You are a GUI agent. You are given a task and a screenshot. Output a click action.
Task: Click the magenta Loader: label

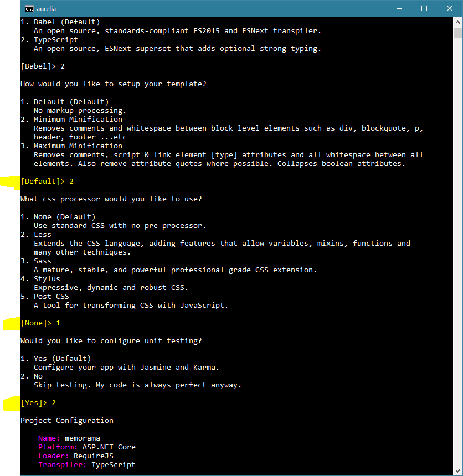point(54,456)
